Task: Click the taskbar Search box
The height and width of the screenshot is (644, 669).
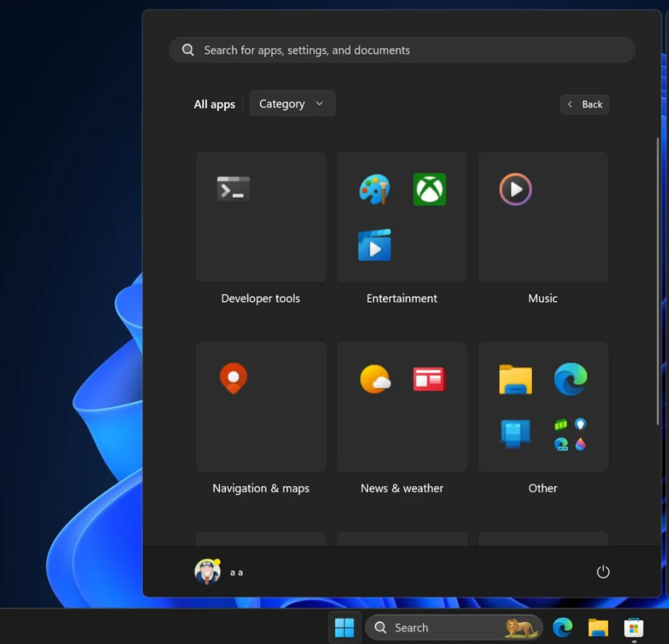Action: (x=454, y=628)
